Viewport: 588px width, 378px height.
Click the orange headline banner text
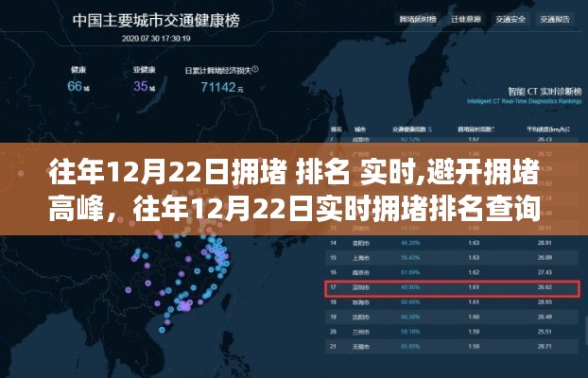tap(294, 187)
